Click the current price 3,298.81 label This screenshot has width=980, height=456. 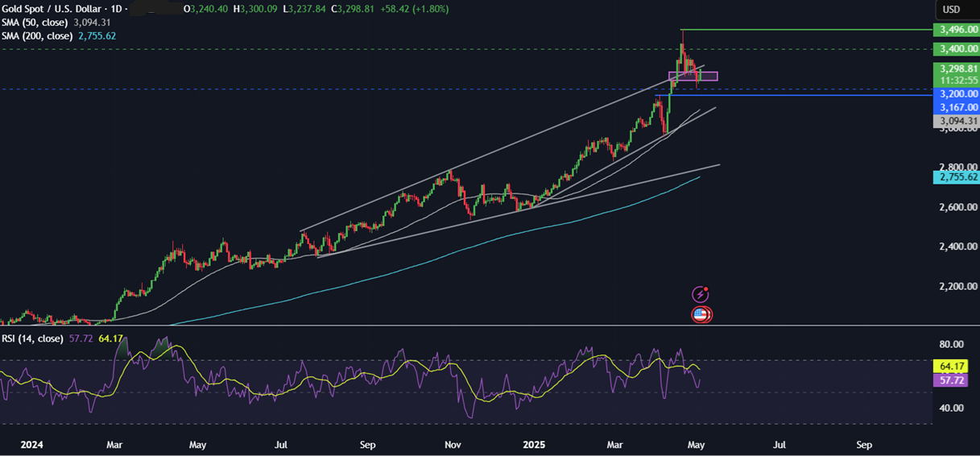tap(954, 69)
